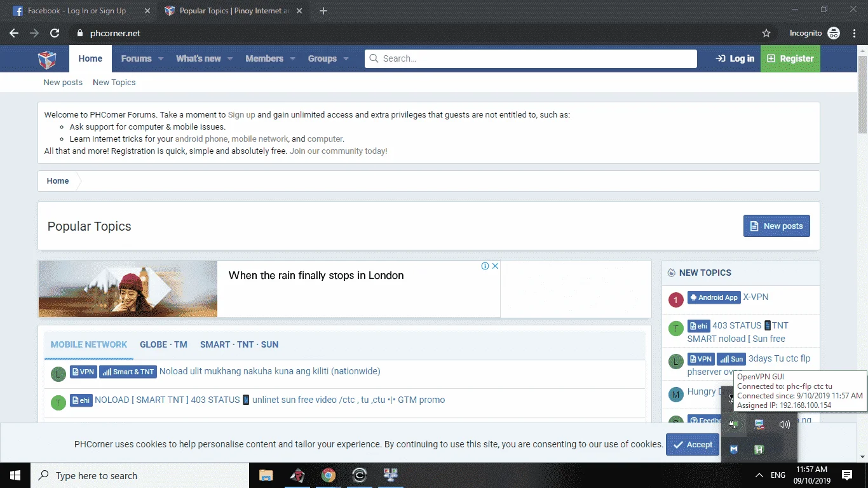
Task: Select the SMART · TNT · SUN tab
Action: click(239, 344)
